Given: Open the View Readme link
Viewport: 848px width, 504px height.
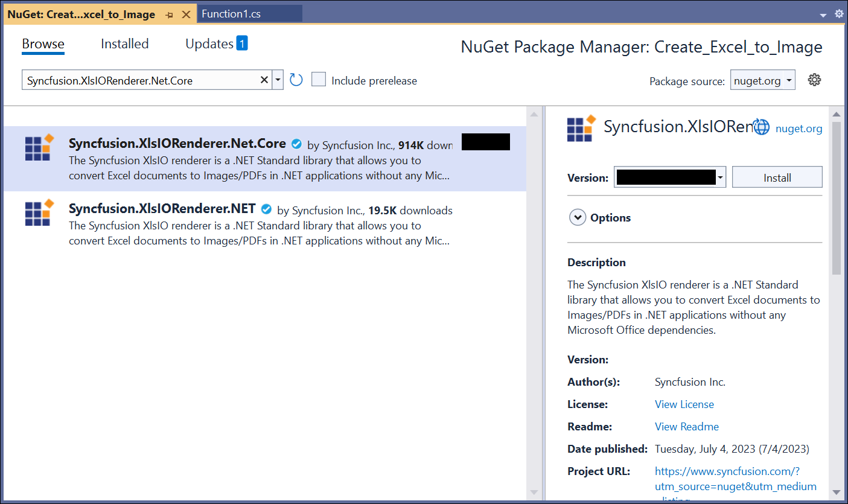Looking at the screenshot, I should (686, 427).
